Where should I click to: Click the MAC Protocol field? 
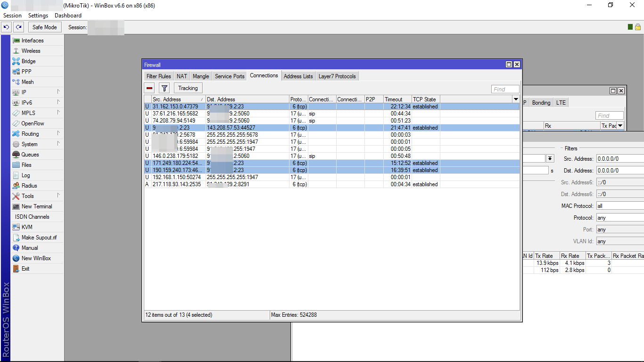click(x=620, y=206)
